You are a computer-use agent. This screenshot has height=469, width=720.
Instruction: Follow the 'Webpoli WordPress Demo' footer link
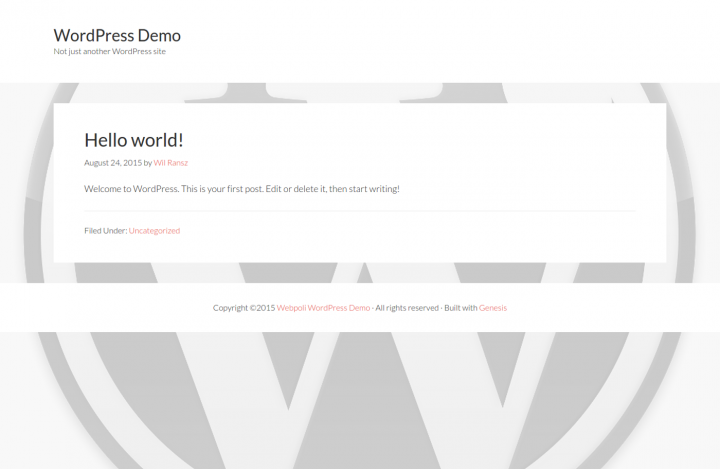tap(323, 308)
